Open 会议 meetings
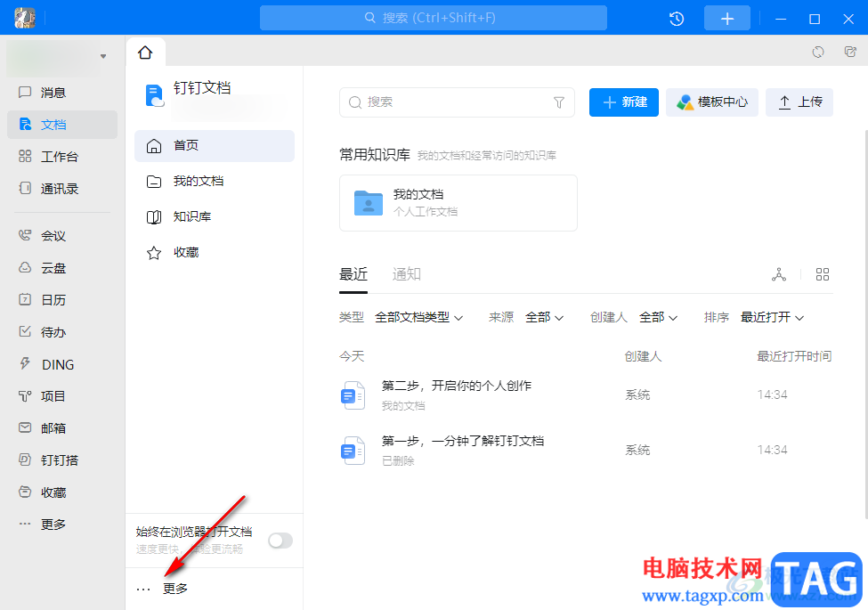The image size is (868, 610). (x=62, y=236)
